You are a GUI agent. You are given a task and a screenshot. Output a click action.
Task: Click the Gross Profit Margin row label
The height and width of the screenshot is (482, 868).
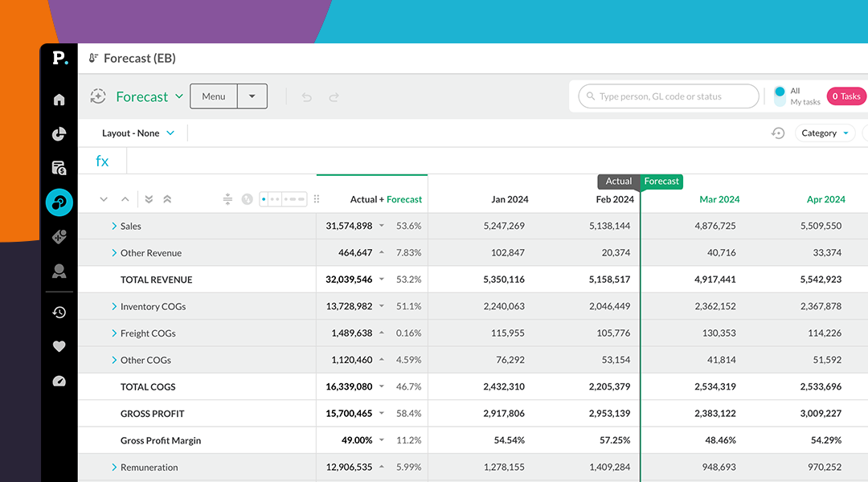click(x=161, y=440)
